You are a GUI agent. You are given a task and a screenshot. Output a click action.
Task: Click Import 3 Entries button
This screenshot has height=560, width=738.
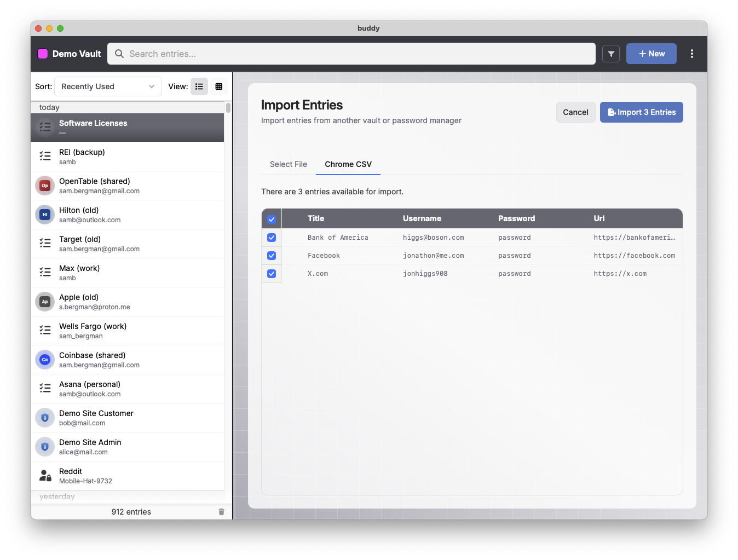[x=642, y=112]
